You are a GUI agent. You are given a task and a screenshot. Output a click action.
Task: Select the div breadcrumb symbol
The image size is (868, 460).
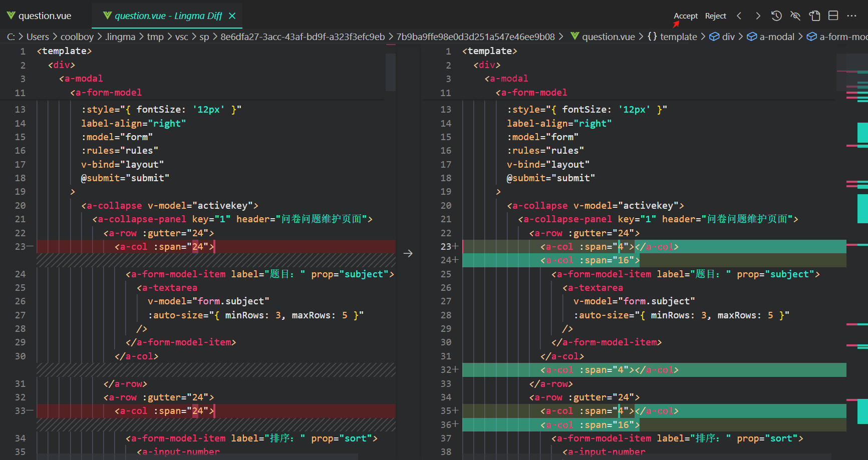728,37
